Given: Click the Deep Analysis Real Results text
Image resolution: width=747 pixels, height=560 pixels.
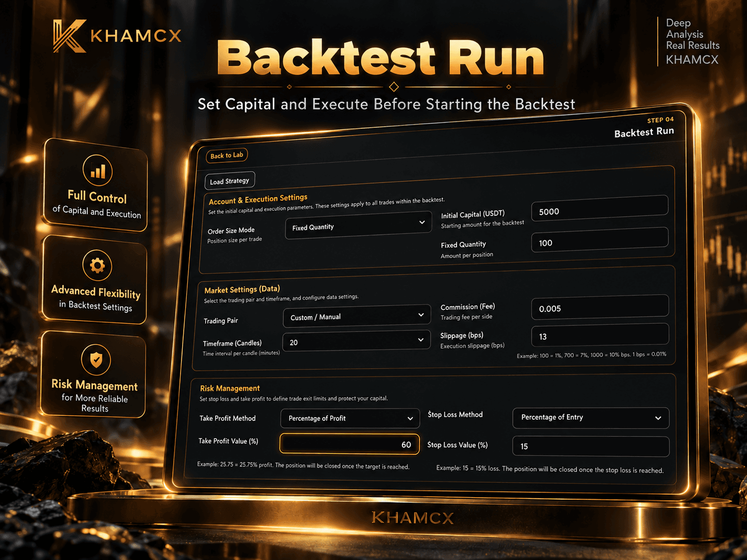Looking at the screenshot, I should point(692,34).
